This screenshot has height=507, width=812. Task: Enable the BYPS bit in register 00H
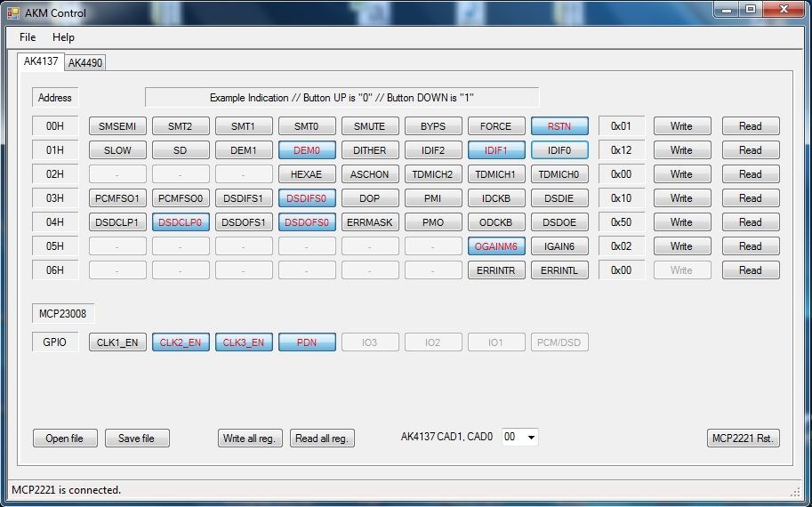(x=433, y=125)
